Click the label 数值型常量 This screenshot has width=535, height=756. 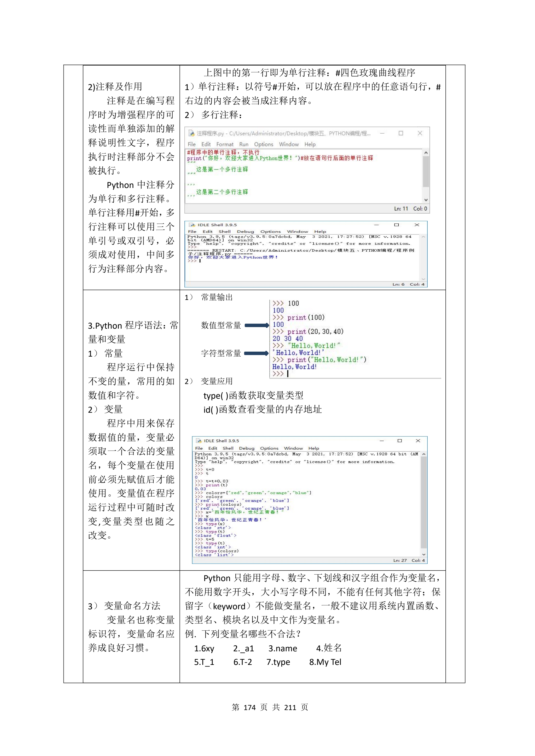[221, 326]
